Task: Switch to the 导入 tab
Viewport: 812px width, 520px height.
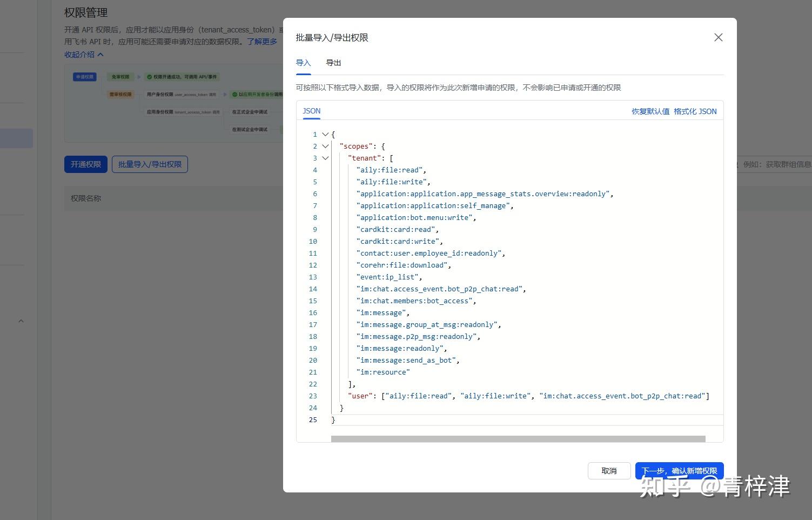Action: coord(303,63)
